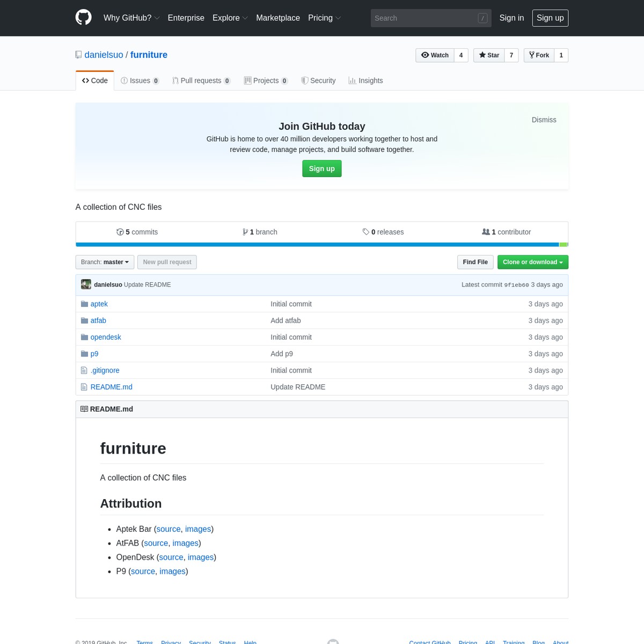Click the repository book icon beside danielsuo
The image size is (644, 644).
(x=78, y=55)
